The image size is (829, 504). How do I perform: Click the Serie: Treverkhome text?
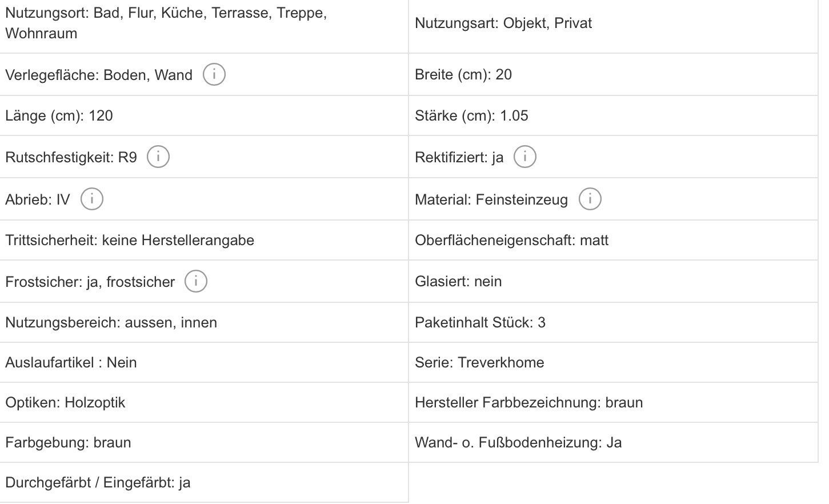tap(479, 363)
